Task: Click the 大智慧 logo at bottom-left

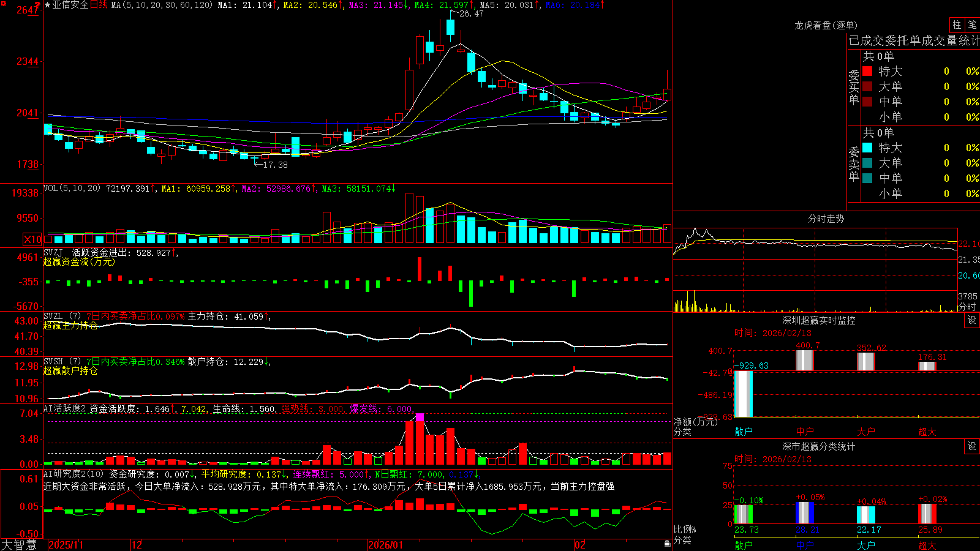Action: pyautogui.click(x=19, y=545)
